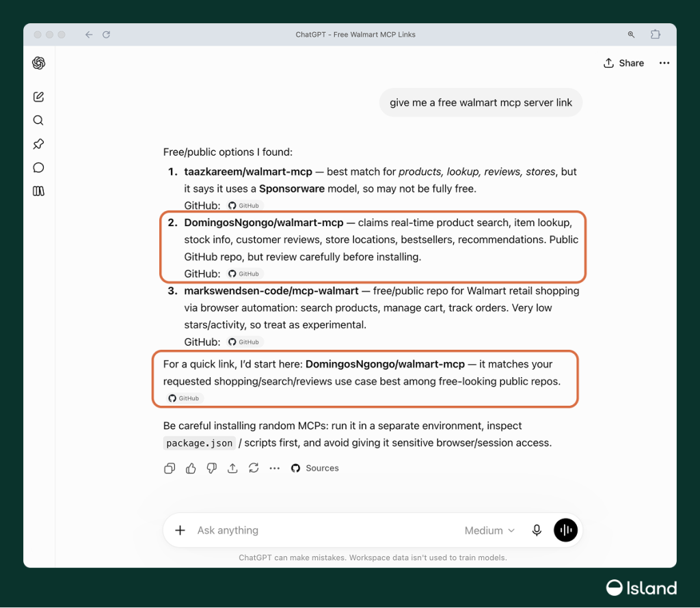700x608 pixels.
Task: Open more actions ellipsis below the response
Action: [275, 468]
